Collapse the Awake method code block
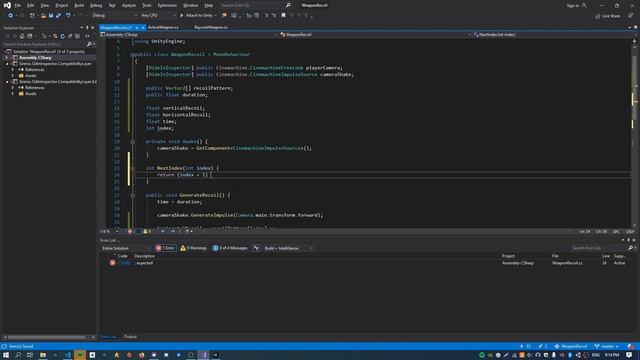This screenshot has width=640, height=360. [x=132, y=142]
